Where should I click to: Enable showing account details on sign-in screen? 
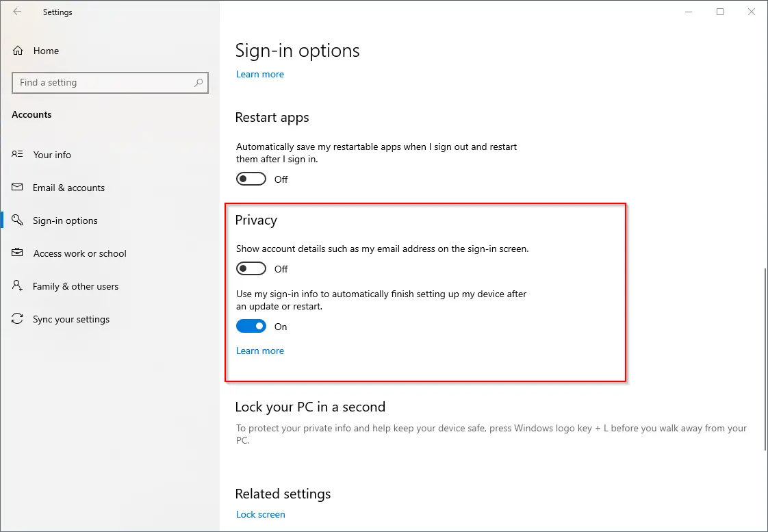(x=251, y=268)
